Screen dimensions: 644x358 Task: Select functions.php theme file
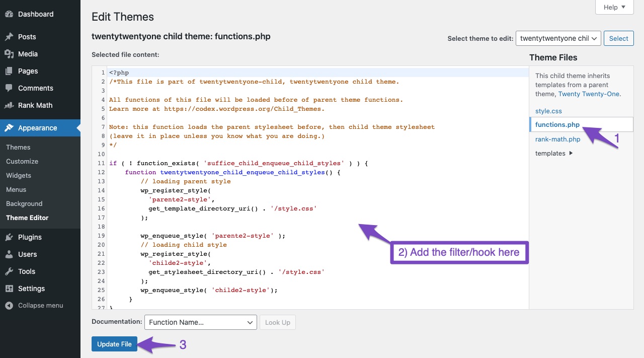coord(557,125)
